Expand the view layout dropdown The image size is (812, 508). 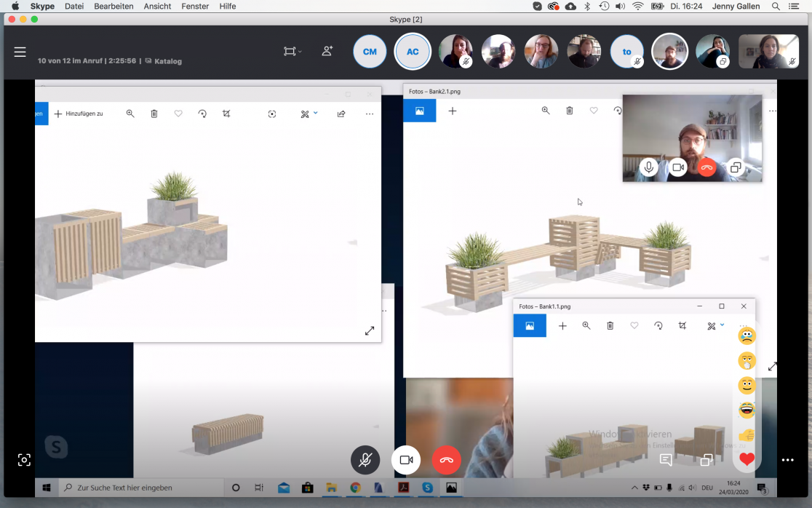point(292,51)
